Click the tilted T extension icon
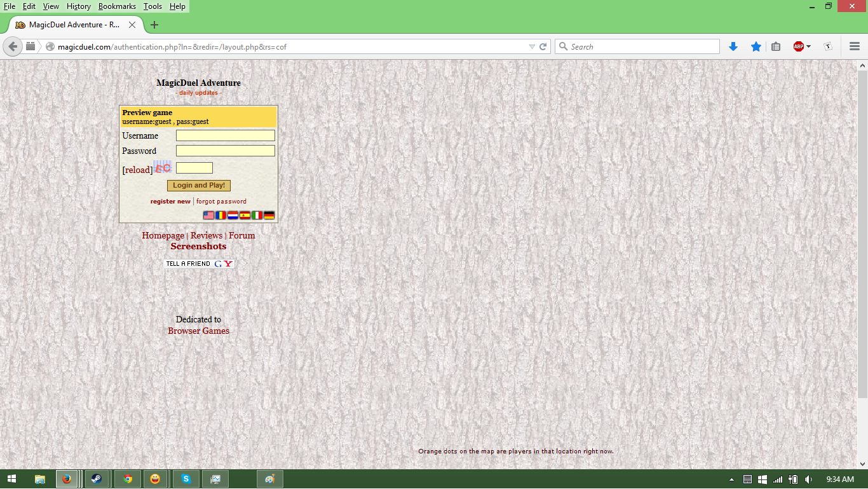 [828, 46]
